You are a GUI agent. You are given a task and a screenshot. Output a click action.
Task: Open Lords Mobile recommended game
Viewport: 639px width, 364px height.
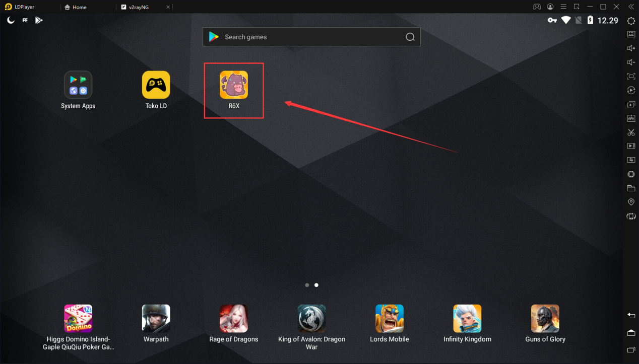pos(390,319)
